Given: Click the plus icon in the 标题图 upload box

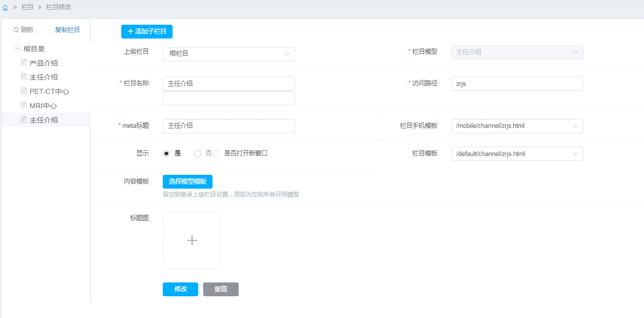Looking at the screenshot, I should click(192, 240).
